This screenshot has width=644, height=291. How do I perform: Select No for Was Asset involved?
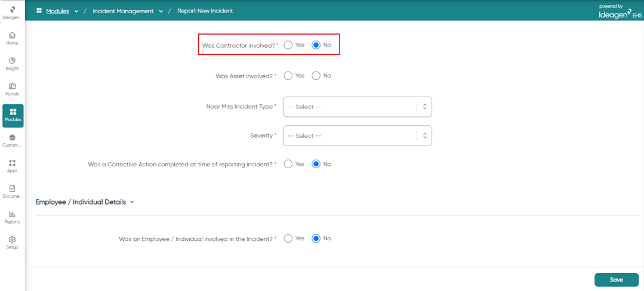click(x=316, y=76)
